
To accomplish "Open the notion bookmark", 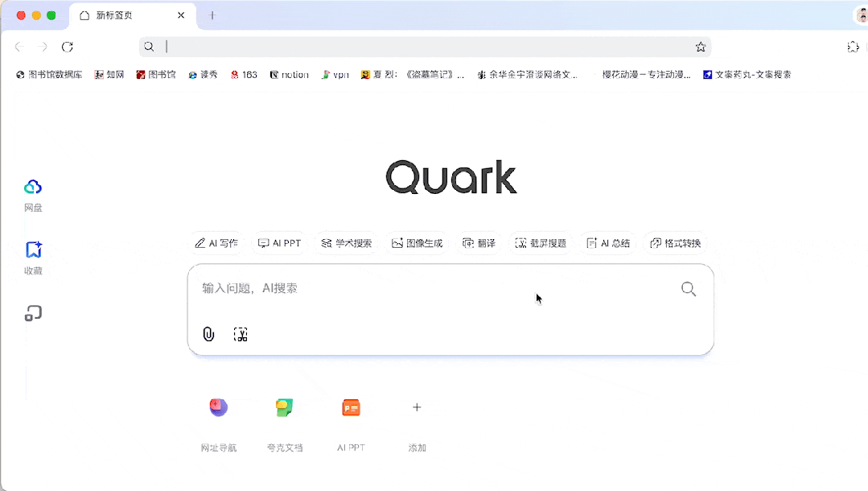I will (x=289, y=74).
